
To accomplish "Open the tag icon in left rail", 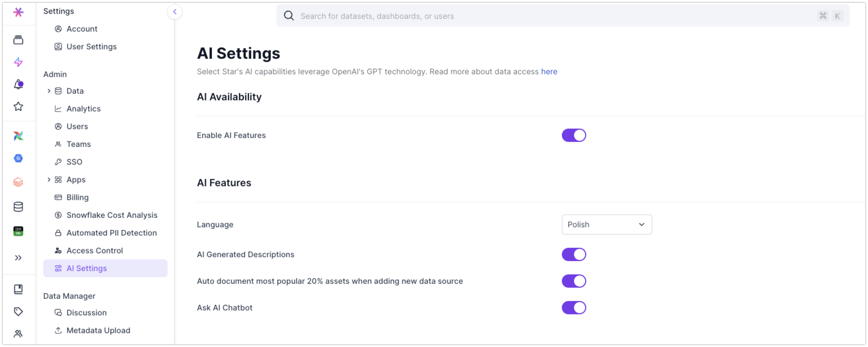I will 18,311.
